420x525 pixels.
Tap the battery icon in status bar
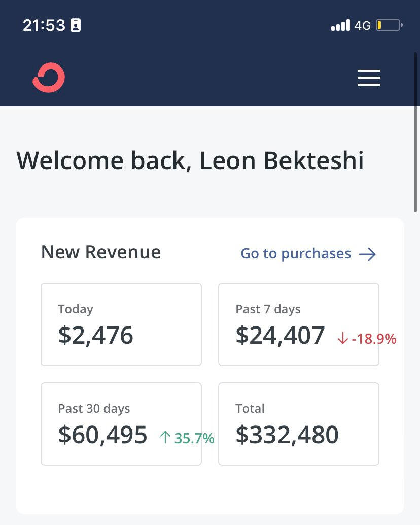point(389,25)
